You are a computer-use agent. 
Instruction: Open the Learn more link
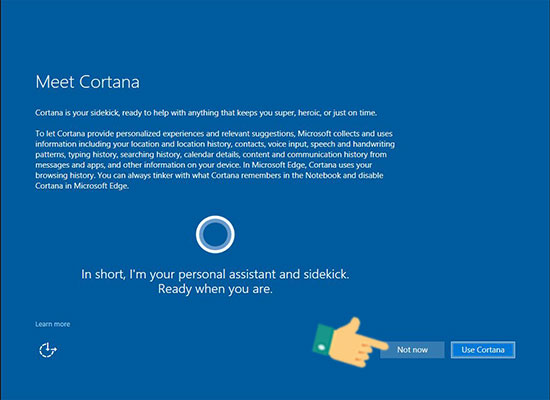(53, 324)
